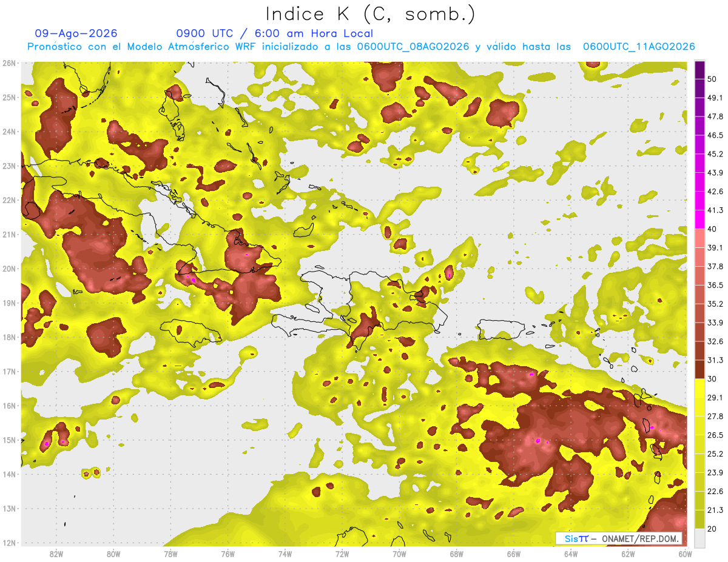Click the 23N latitude label
728x562 pixels.
pos(9,166)
